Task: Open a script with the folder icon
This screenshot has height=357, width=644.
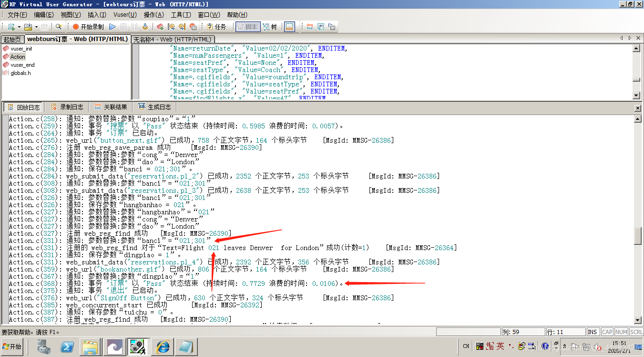Action: pos(28,27)
